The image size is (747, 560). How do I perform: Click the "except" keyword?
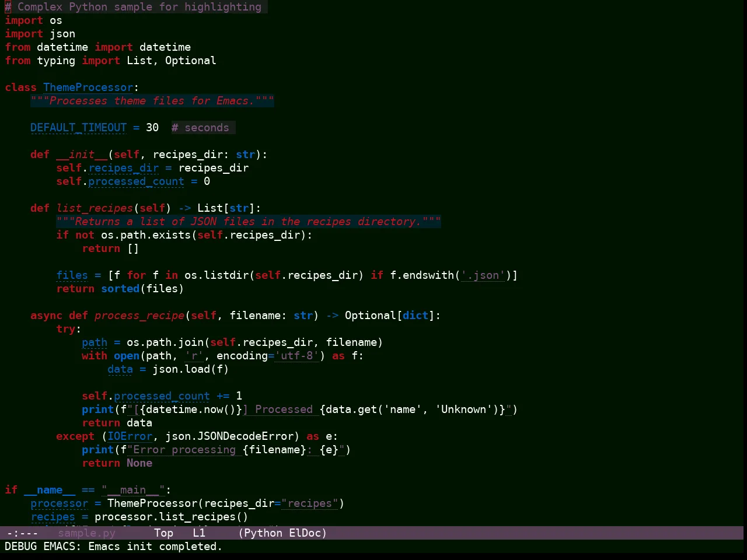[75, 436]
